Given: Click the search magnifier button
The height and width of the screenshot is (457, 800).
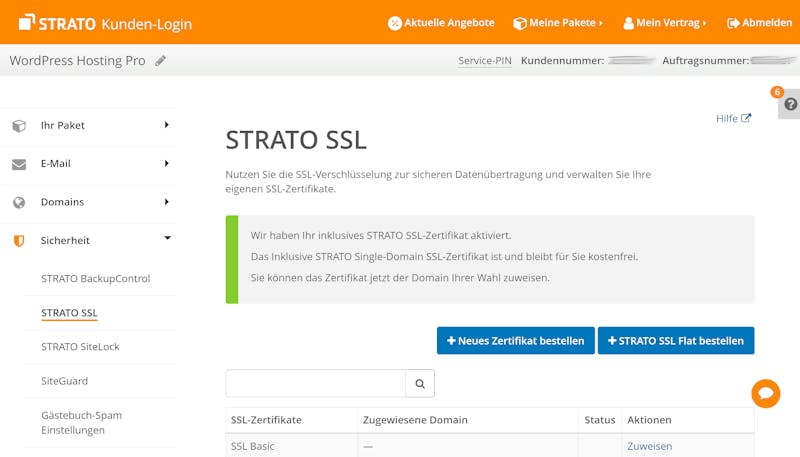Looking at the screenshot, I should coord(420,384).
